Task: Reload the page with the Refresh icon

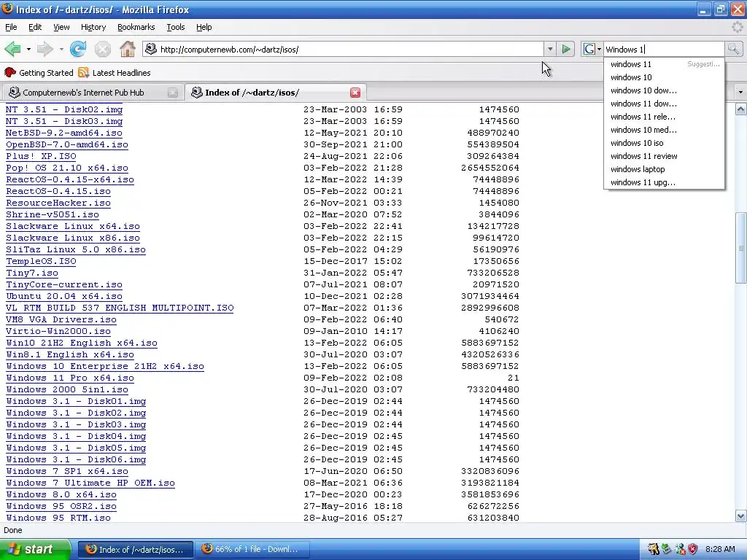Action: point(78,49)
